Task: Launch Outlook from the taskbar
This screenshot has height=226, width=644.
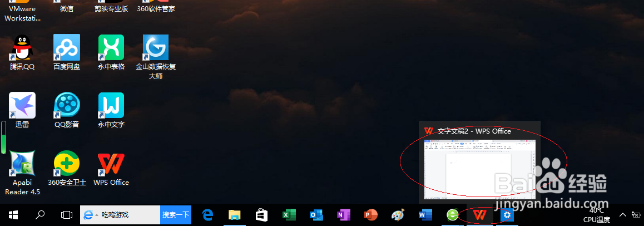Action: click(x=316, y=215)
